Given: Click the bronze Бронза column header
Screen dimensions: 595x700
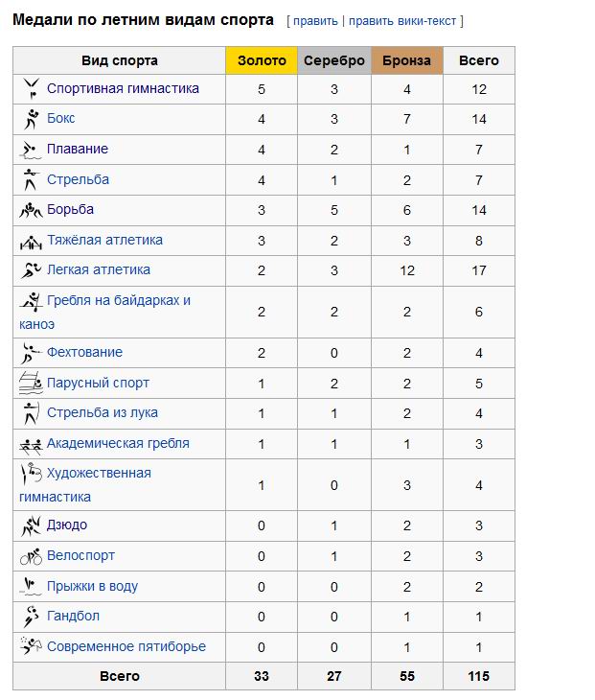Looking at the screenshot, I should pos(407,60).
